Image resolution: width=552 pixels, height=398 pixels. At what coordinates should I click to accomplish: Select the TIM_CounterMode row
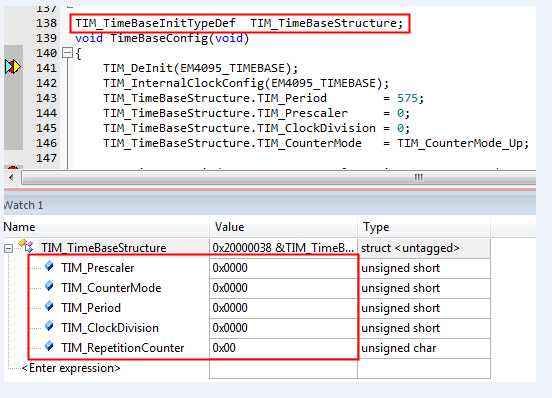247,288
